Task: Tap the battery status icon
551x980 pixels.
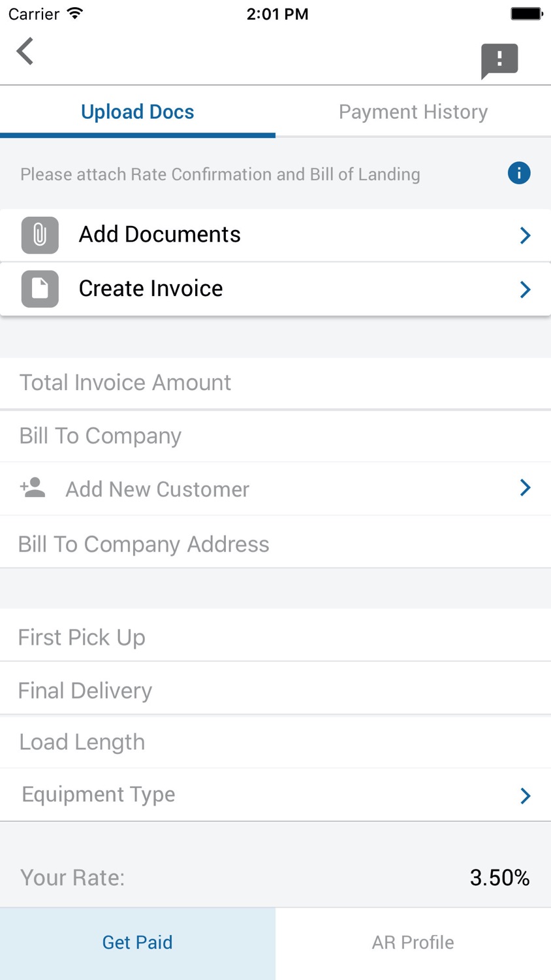Action: [x=527, y=14]
